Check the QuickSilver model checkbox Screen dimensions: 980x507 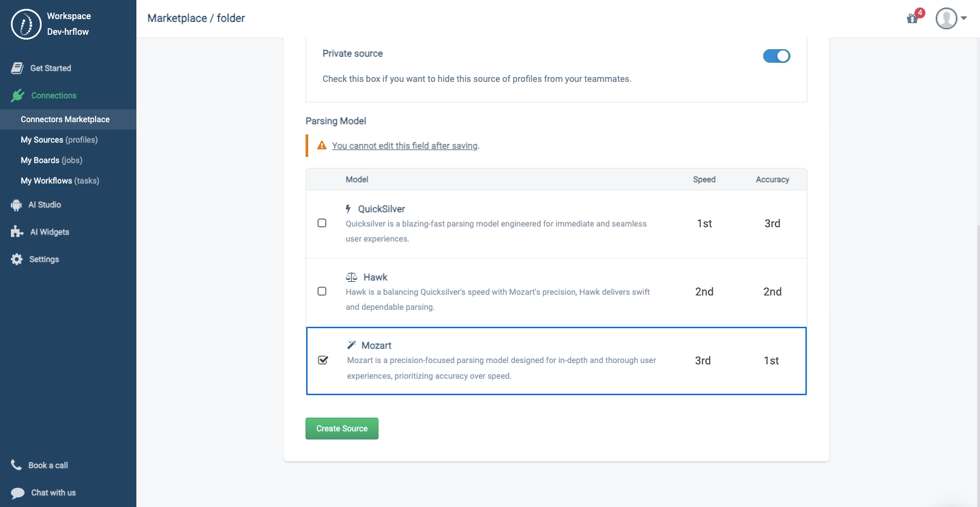(x=321, y=222)
